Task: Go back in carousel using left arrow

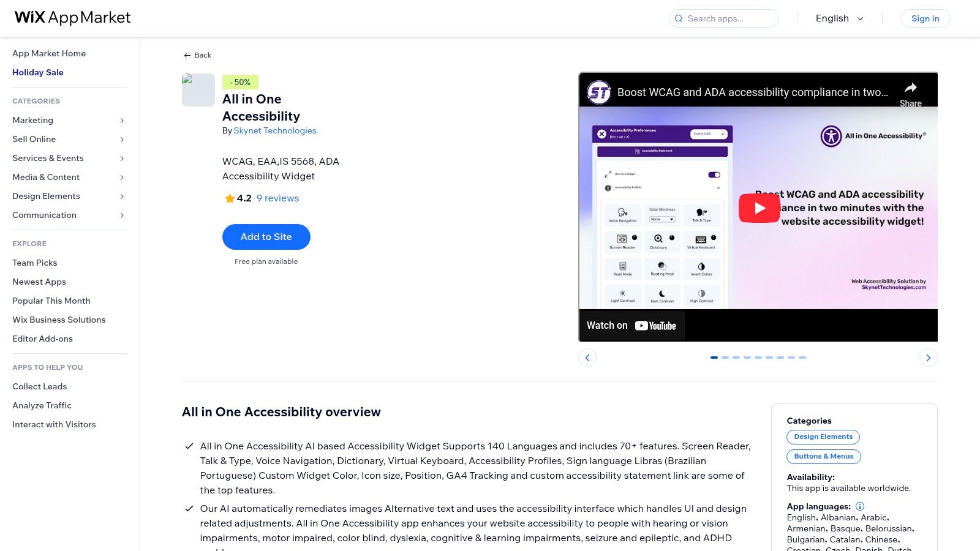Action: tap(587, 358)
